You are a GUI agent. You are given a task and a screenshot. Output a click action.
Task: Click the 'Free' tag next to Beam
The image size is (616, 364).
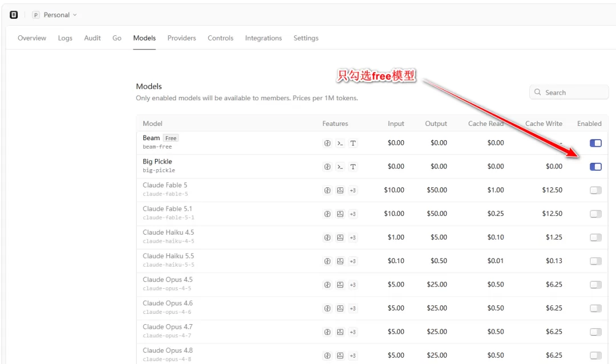(171, 138)
